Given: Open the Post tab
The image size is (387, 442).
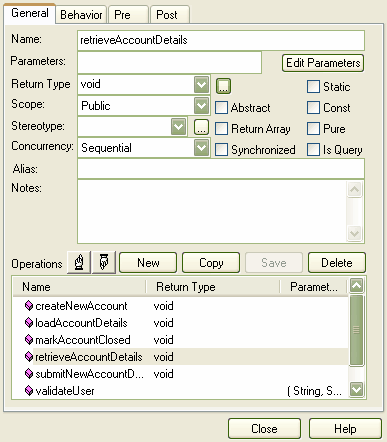Looking at the screenshot, I should 170,15.
